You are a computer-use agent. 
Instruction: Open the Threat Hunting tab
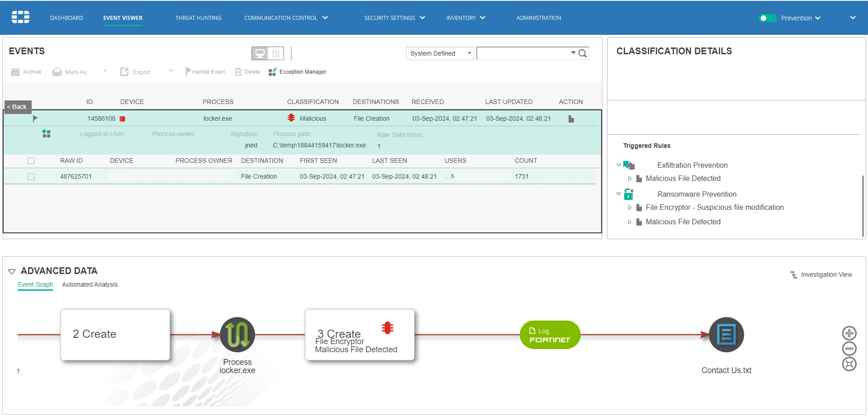point(198,18)
